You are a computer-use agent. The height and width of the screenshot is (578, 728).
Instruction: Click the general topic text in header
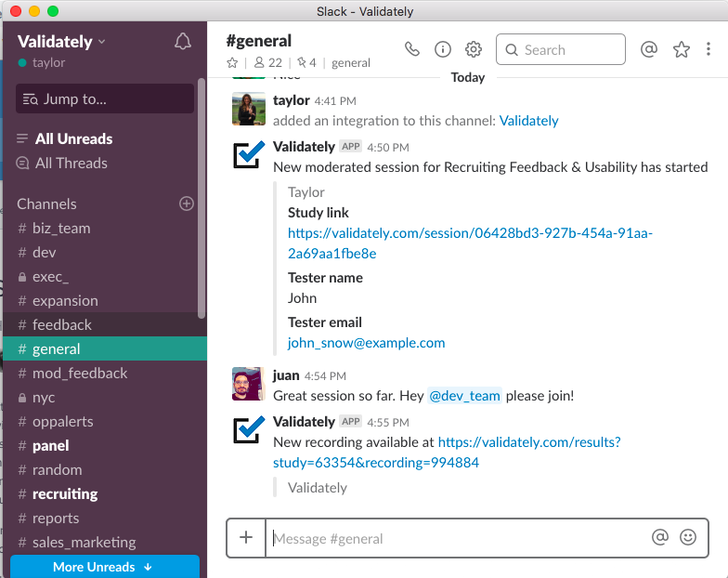[x=351, y=63]
